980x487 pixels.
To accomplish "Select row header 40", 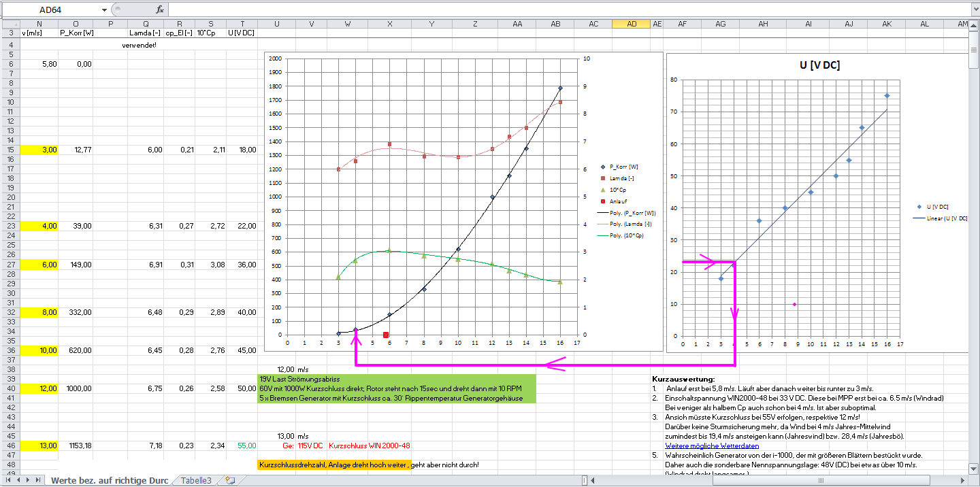I will tap(10, 388).
